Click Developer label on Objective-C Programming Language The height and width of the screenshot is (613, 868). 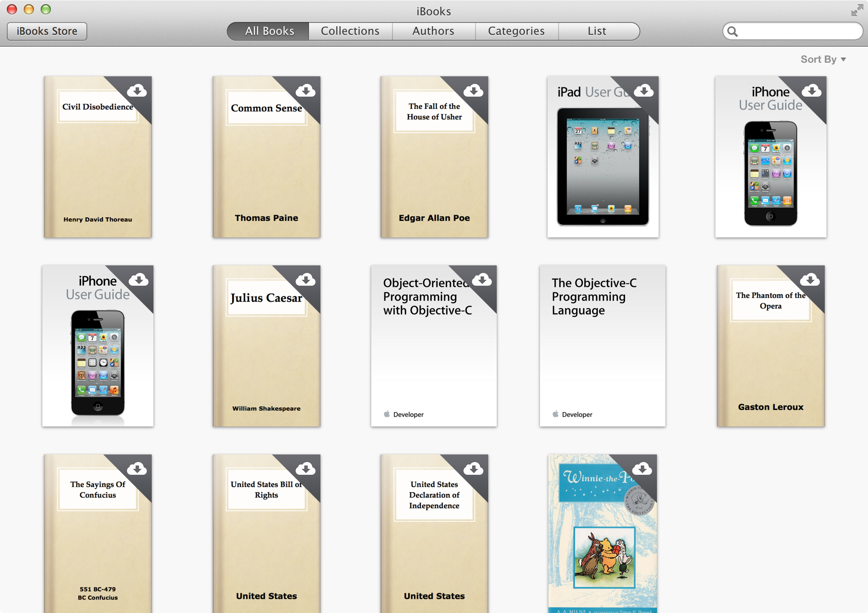pos(577,414)
